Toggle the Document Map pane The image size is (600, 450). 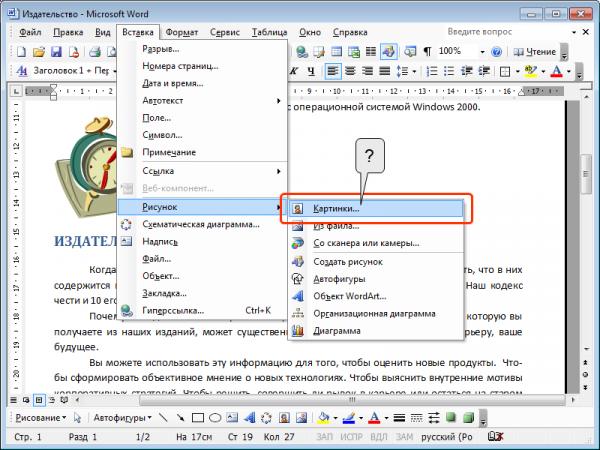click(x=410, y=52)
